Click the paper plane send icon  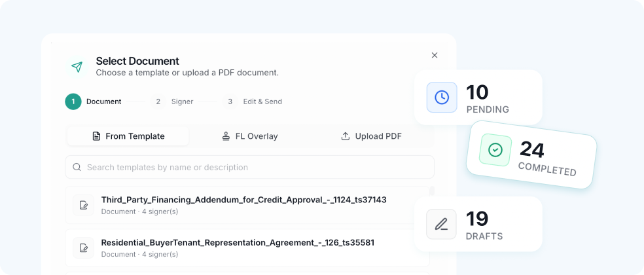pos(77,67)
